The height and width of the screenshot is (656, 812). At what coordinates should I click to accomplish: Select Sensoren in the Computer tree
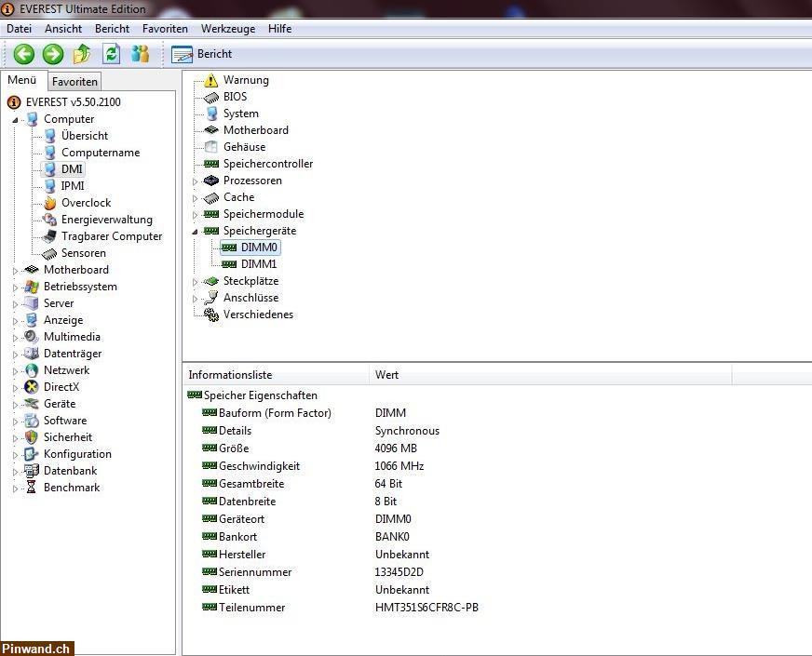[83, 253]
